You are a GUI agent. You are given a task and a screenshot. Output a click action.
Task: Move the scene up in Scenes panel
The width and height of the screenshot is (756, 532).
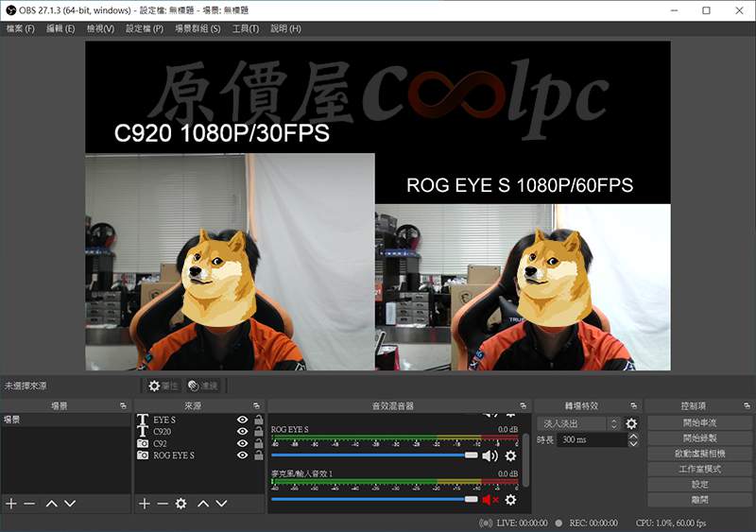52,504
